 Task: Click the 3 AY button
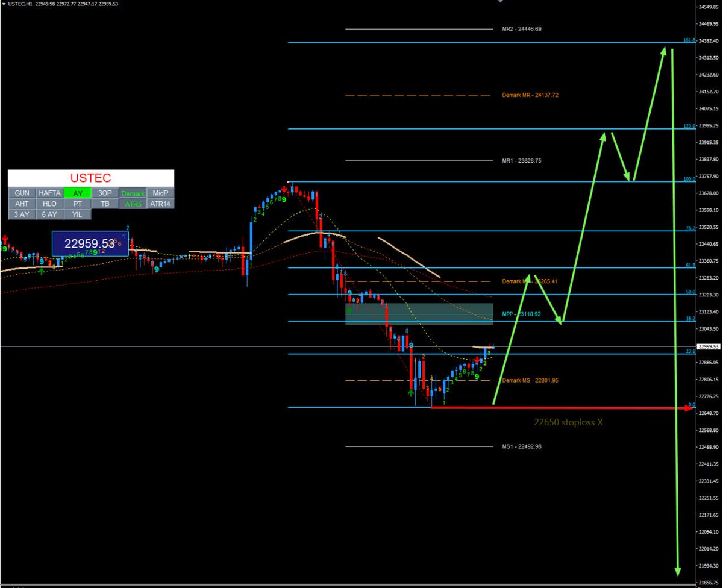click(22, 214)
